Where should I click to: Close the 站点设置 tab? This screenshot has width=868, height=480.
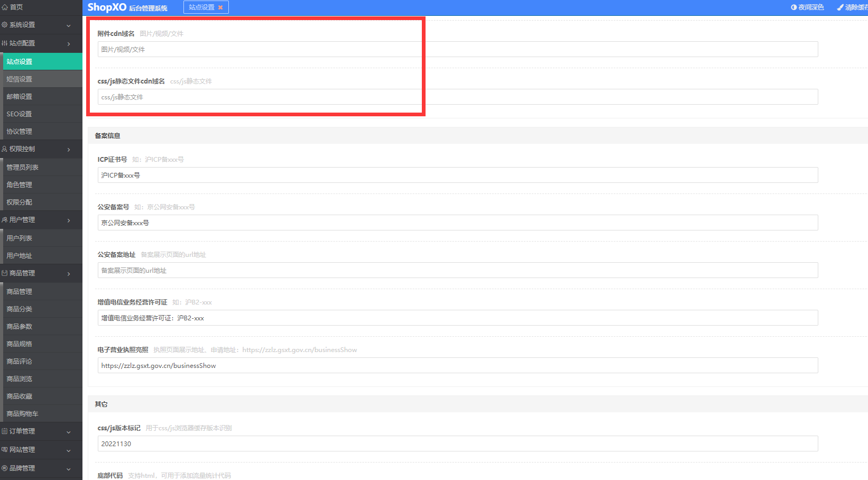click(220, 7)
